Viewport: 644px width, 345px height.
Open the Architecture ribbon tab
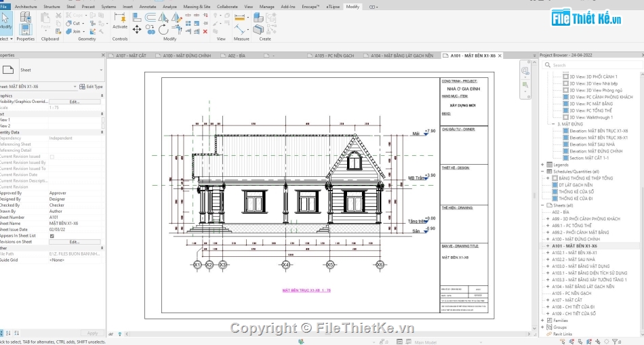pos(26,7)
